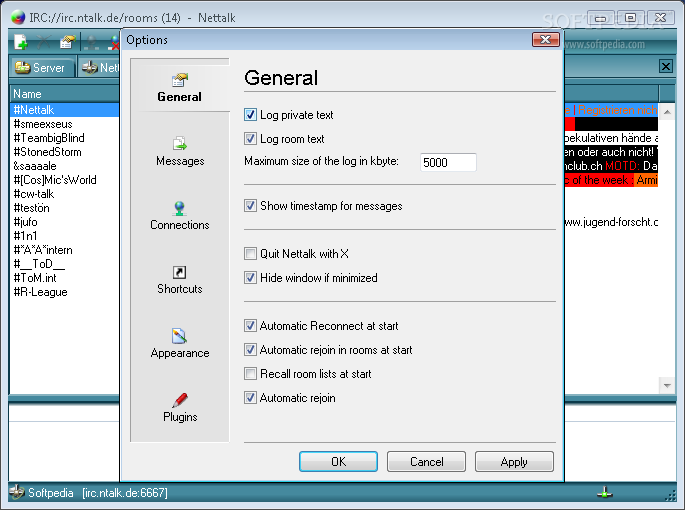Screen dimensions: 685x510
Task: Click the Softpedia [irc.ntalk.de:6667] status text
Action: pyautogui.click(x=98, y=493)
